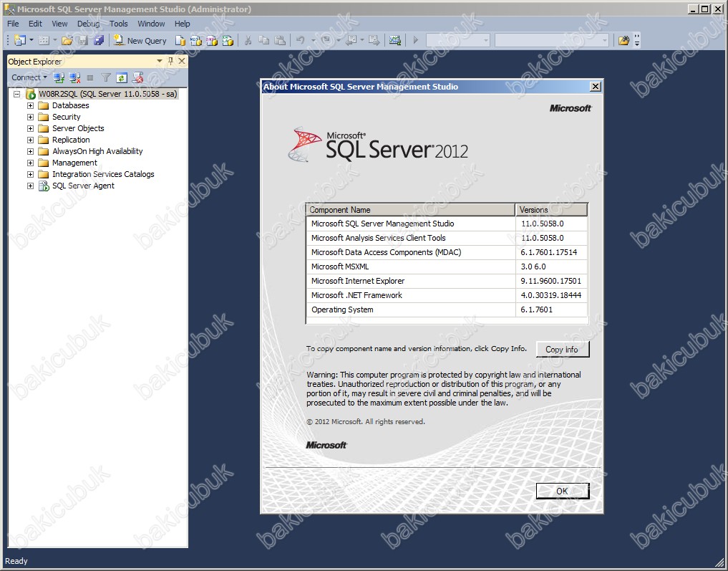
Task: Open Database Engine Query icon
Action: pyautogui.click(x=180, y=40)
